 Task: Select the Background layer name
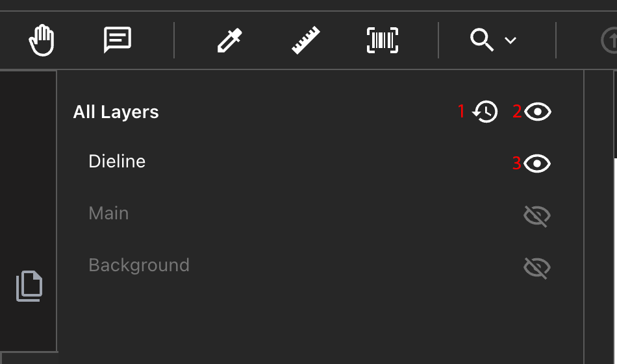tap(139, 265)
